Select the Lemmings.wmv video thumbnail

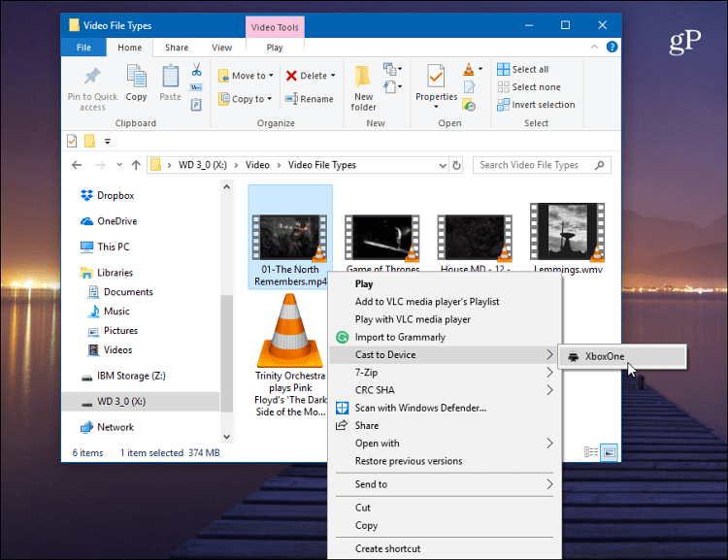(568, 231)
